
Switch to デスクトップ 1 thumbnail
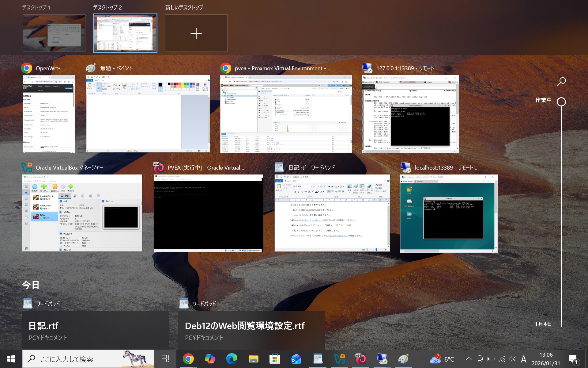pyautogui.click(x=54, y=33)
